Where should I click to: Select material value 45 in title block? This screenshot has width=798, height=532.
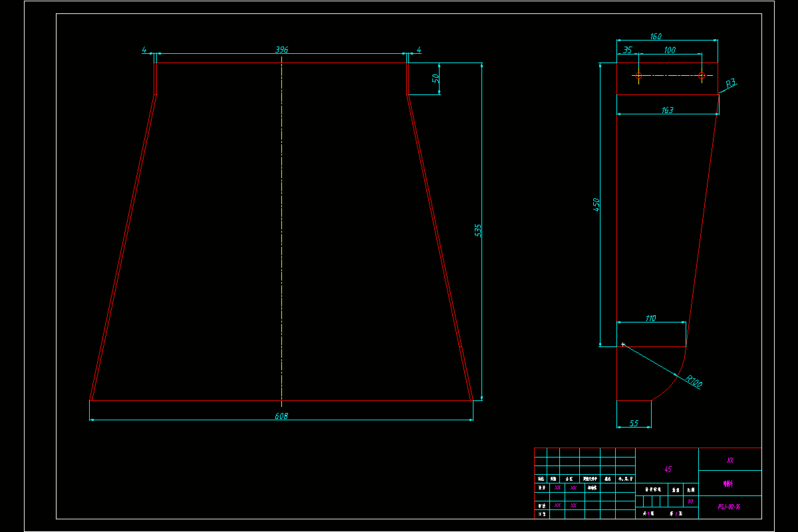[x=668, y=469]
